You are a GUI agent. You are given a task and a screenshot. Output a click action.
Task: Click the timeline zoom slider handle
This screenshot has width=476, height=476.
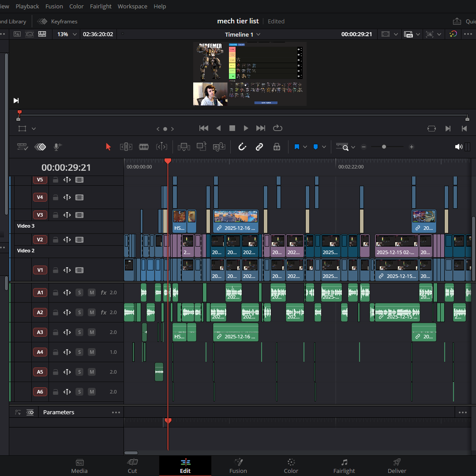384,147
